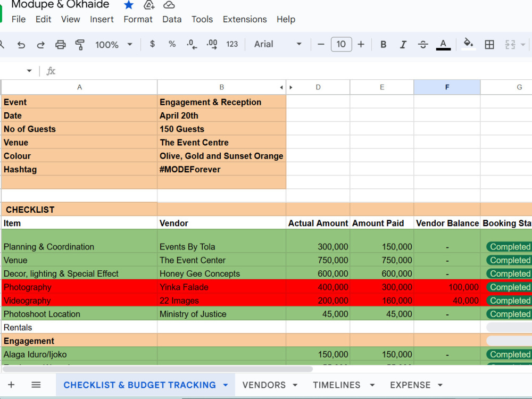Undo the last action
The height and width of the screenshot is (399, 532).
(21, 45)
